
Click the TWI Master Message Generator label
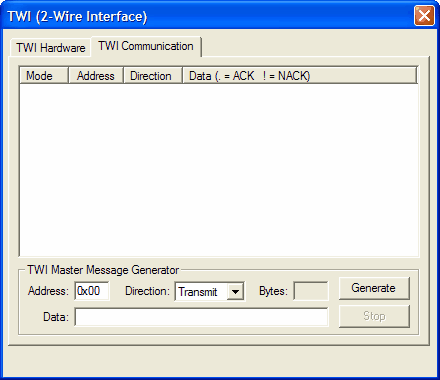(103, 270)
